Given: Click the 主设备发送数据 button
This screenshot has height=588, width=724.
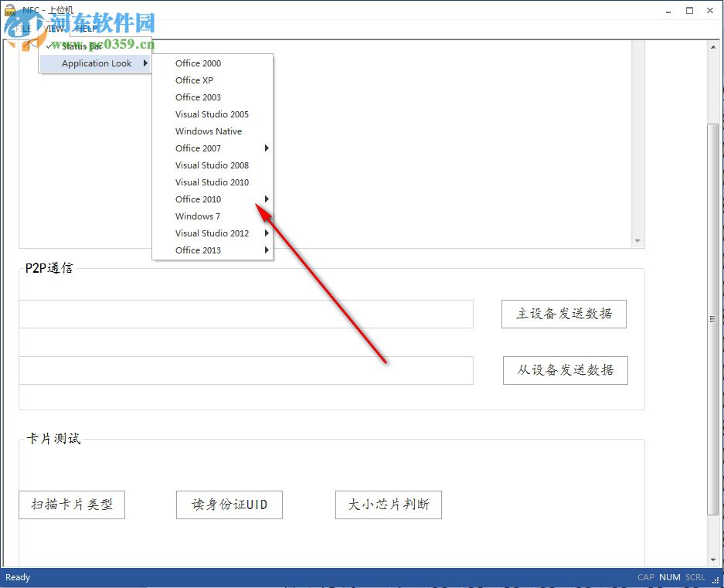Looking at the screenshot, I should (x=564, y=314).
